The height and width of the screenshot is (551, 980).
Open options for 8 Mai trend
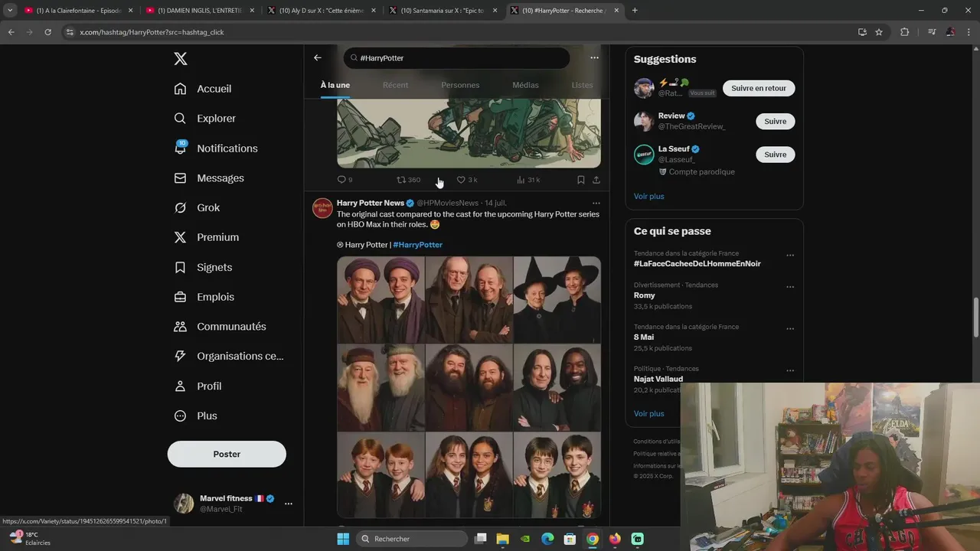(790, 329)
